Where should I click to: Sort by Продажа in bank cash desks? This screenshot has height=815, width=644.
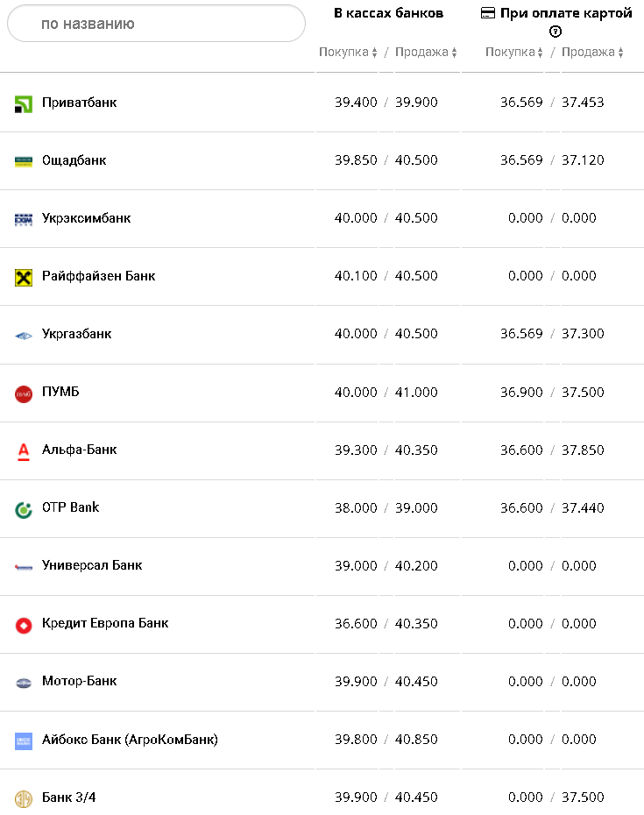426,53
